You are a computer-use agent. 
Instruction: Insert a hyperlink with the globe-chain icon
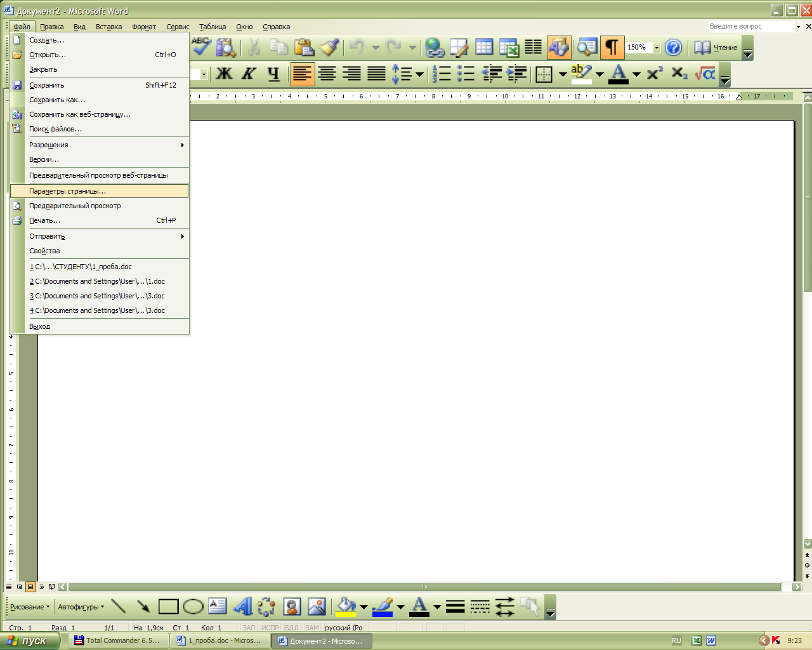click(435, 47)
